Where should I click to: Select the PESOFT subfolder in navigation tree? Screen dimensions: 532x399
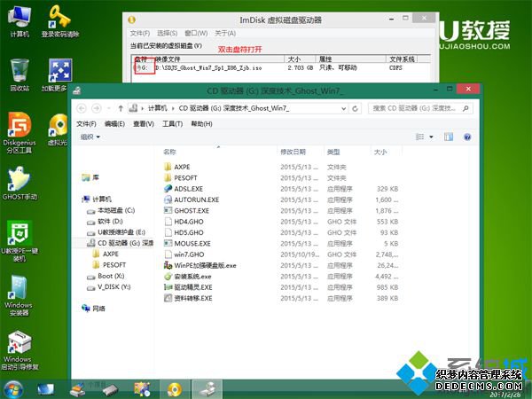click(x=109, y=265)
